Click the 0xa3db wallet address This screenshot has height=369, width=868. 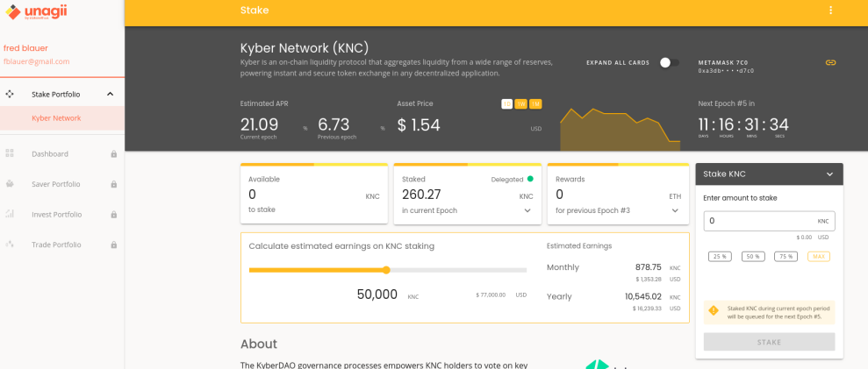727,71
